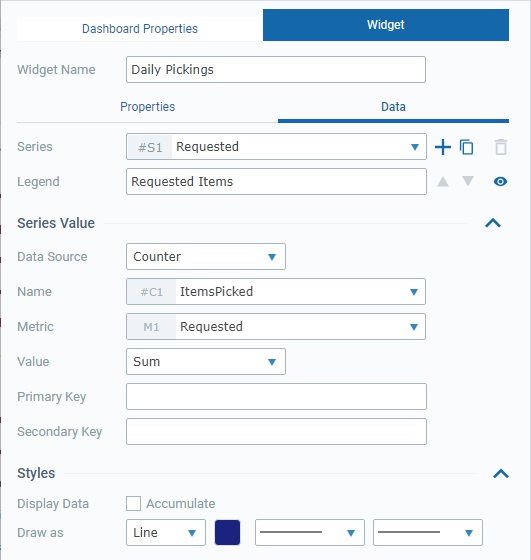Enable the Accumulate checkbox

(133, 504)
